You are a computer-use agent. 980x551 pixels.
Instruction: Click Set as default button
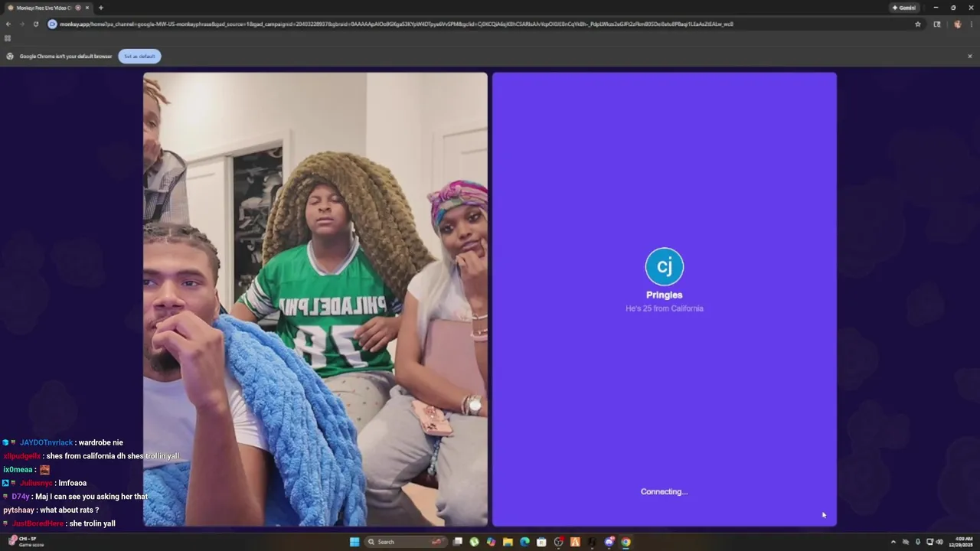coord(139,57)
